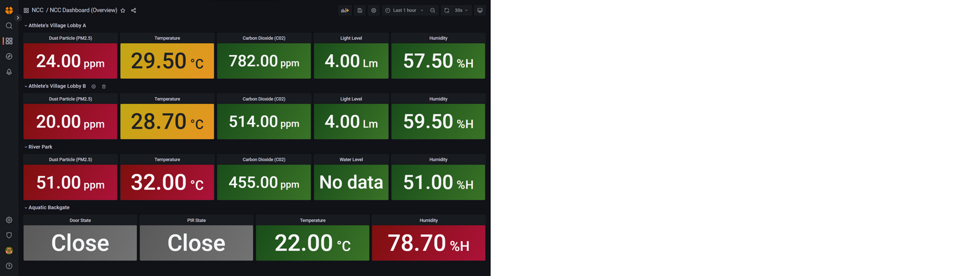
Task: Click the Grafana logo home icon
Action: point(9,10)
